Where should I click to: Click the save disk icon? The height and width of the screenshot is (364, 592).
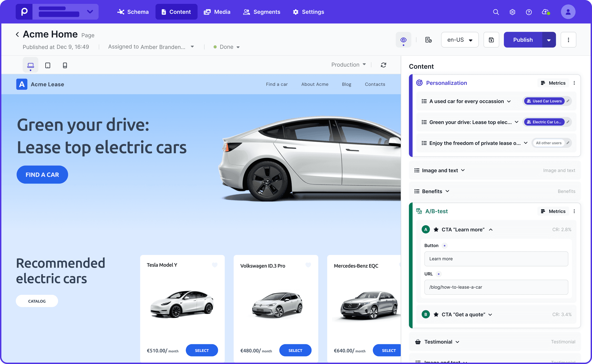(x=491, y=40)
